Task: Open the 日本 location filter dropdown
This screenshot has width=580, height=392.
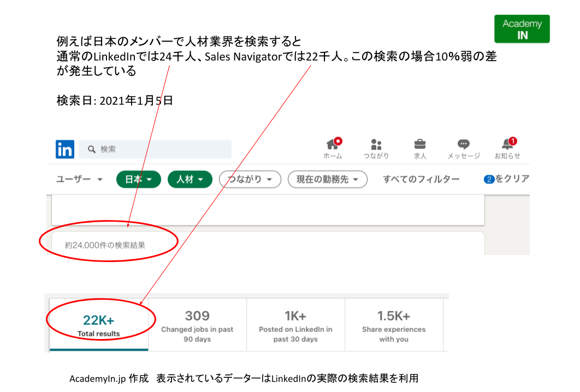Action: click(138, 179)
